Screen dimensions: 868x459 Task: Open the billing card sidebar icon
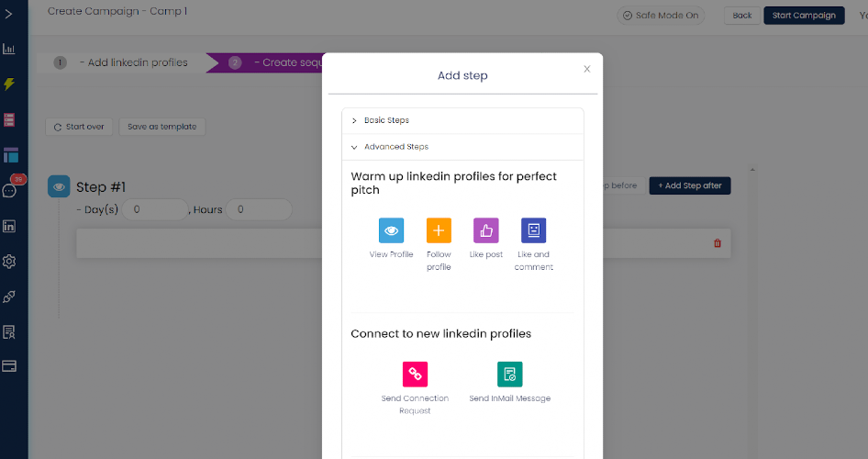click(9, 366)
